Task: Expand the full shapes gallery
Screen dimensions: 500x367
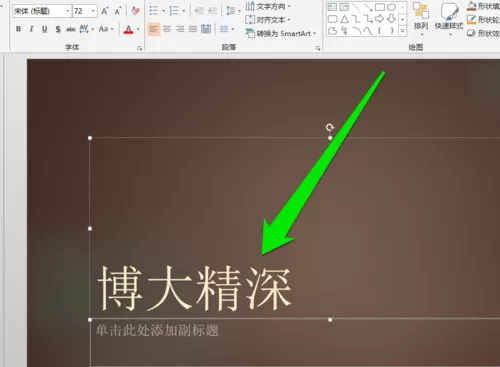Action: click(403, 31)
